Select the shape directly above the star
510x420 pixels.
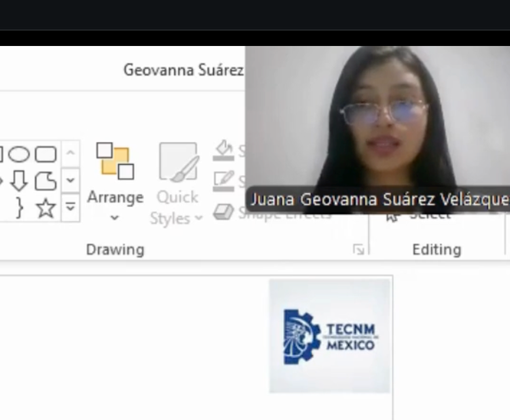coord(45,180)
